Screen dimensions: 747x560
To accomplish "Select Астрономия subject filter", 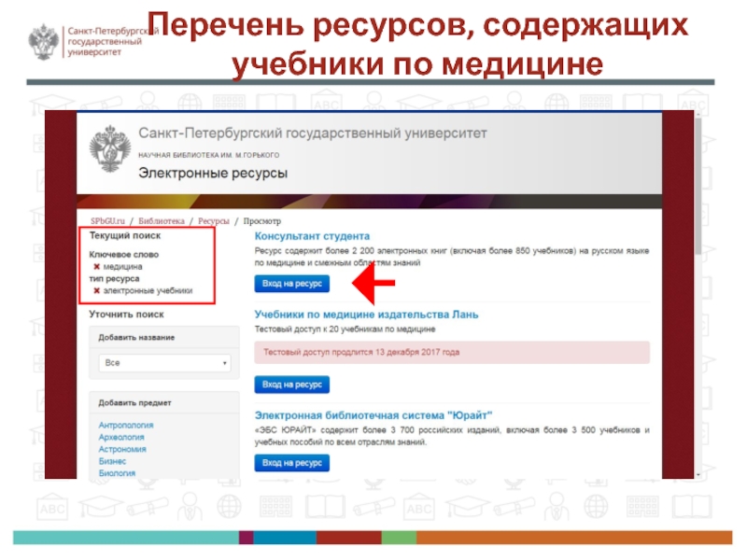I will coord(122,449).
